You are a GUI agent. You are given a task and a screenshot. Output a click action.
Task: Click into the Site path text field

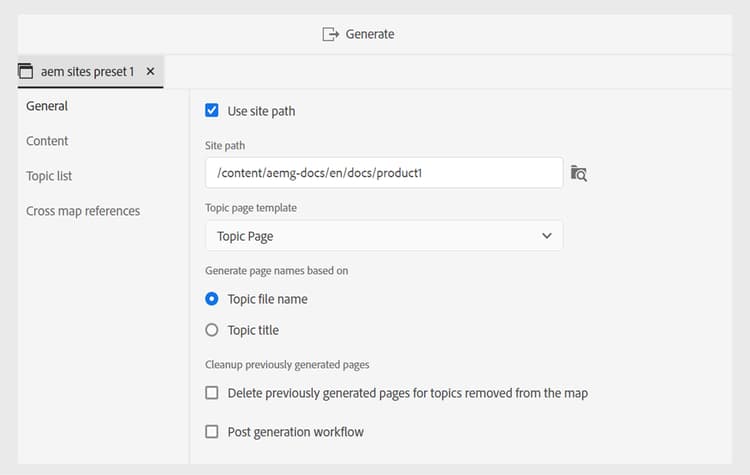point(383,173)
